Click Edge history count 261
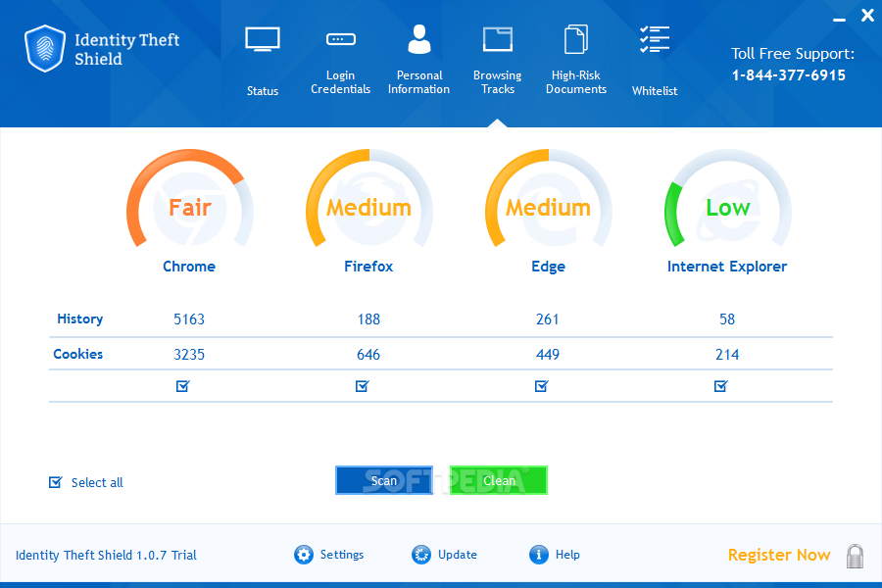 pyautogui.click(x=547, y=319)
